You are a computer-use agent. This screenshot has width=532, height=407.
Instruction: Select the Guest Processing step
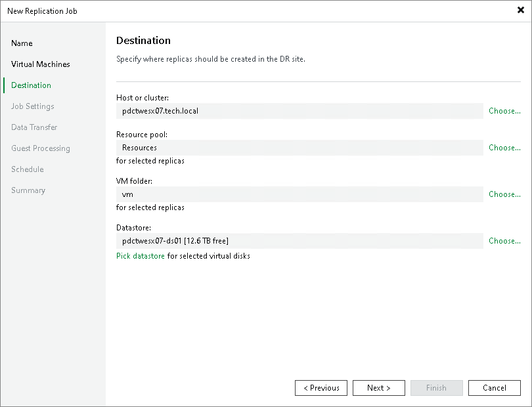[x=41, y=148]
